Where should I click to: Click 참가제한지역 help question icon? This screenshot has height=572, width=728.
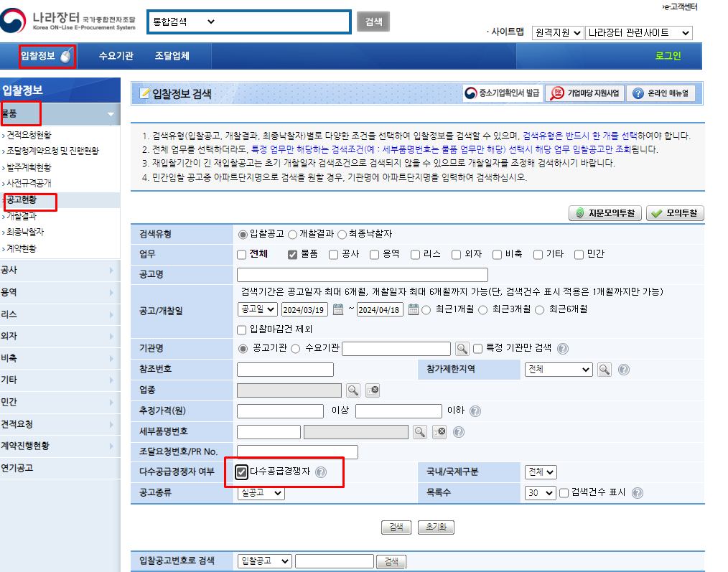(624, 370)
